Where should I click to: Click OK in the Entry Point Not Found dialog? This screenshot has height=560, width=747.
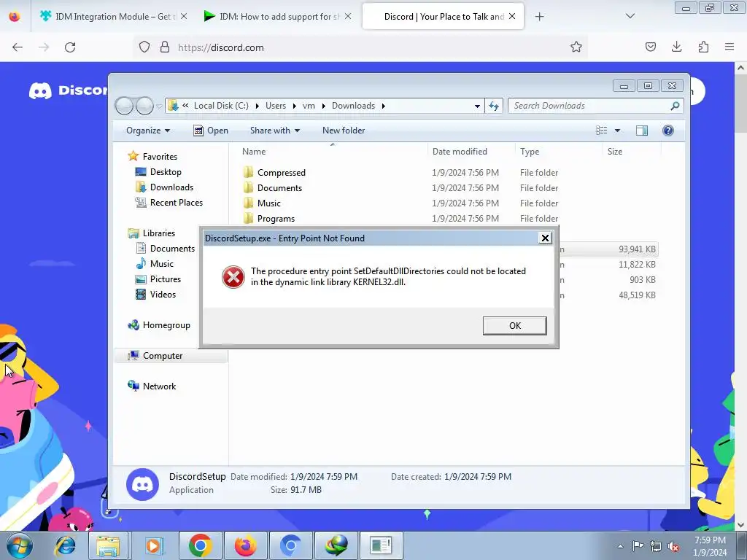(x=514, y=326)
